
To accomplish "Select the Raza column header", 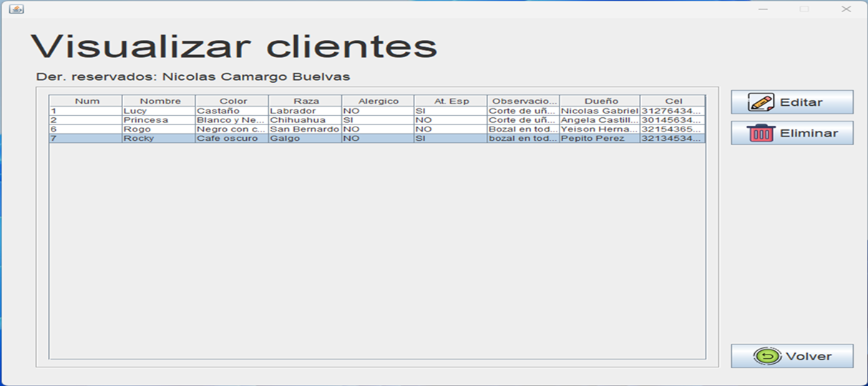I will (306, 101).
